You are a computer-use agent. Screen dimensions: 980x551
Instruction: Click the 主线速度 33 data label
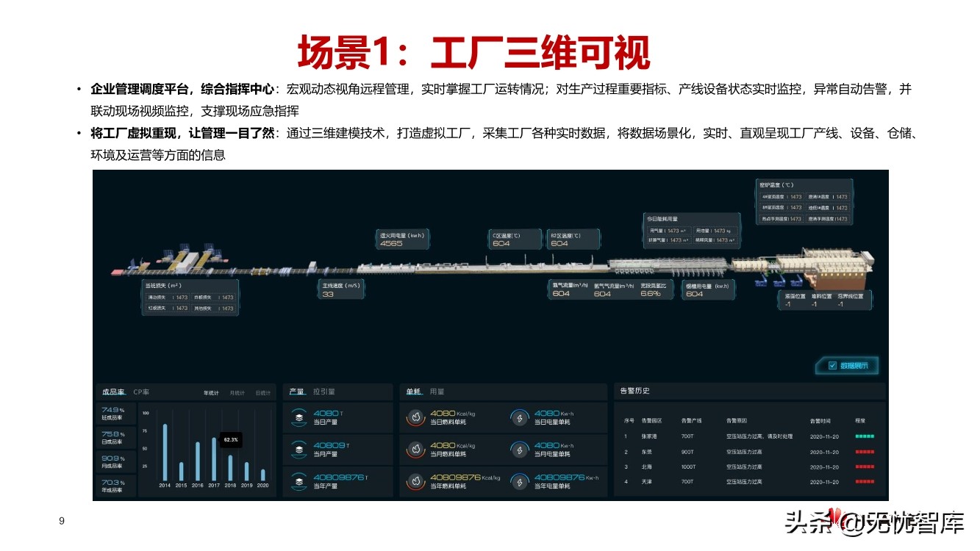[341, 289]
